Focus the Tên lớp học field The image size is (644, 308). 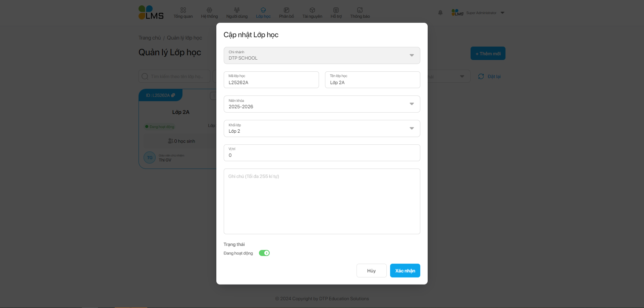(372, 82)
